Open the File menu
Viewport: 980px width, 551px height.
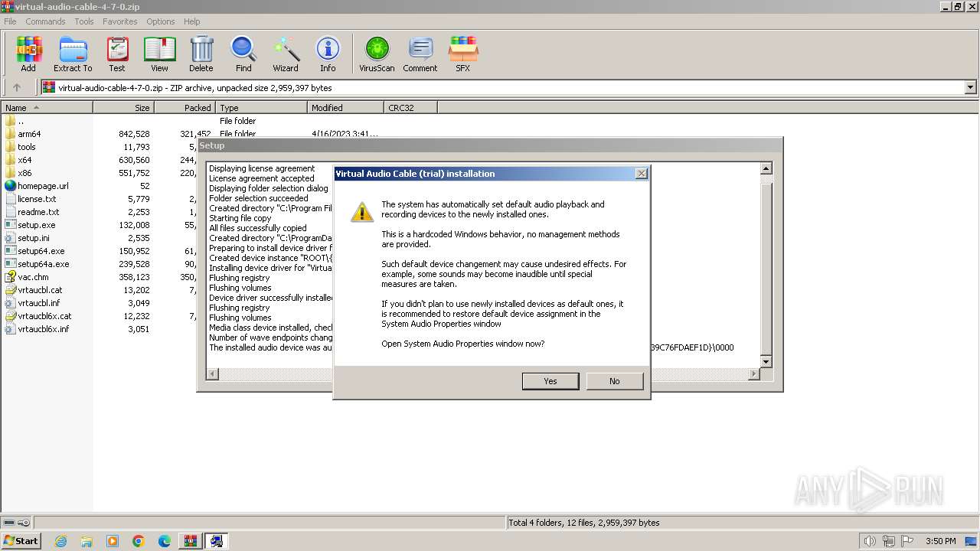(x=10, y=21)
